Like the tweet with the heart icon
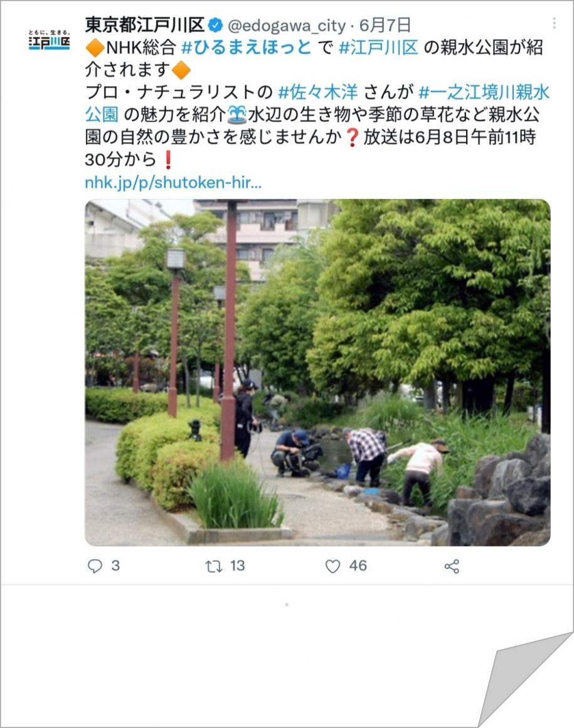 tap(332, 566)
